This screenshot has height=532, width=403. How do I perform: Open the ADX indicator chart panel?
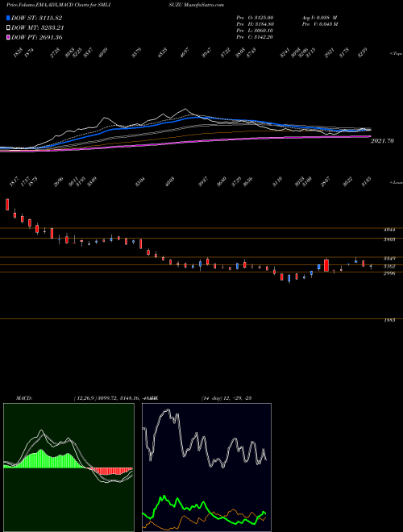point(206,468)
